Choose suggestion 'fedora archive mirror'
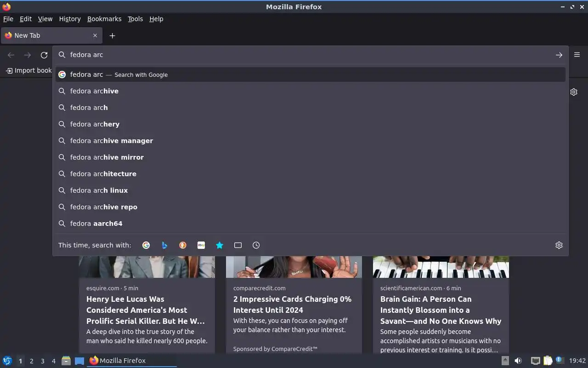The image size is (588, 368). (x=311, y=157)
